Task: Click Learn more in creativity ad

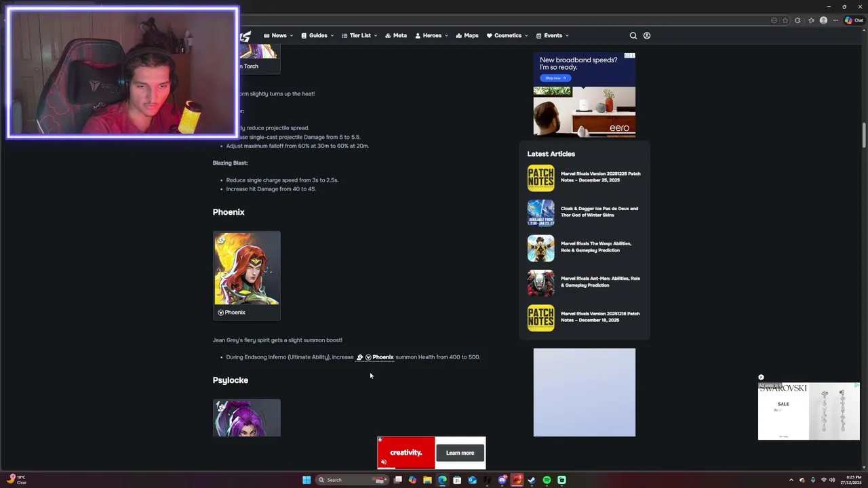Action: [460, 453]
